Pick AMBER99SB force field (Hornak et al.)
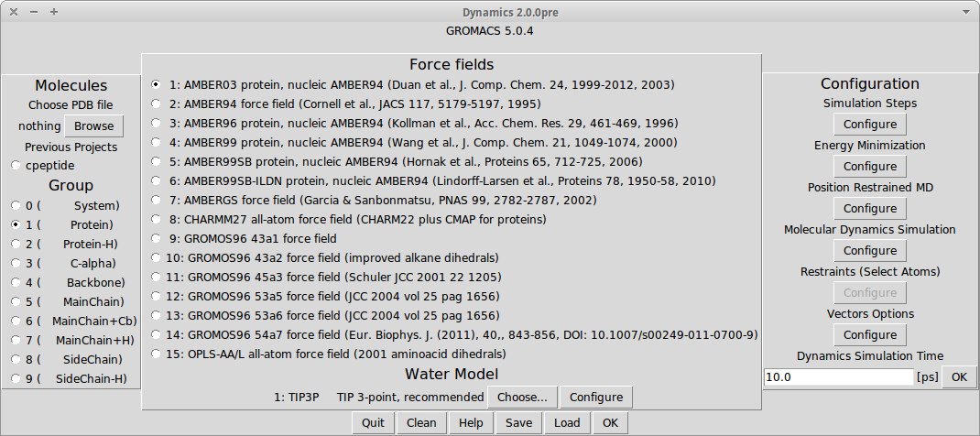The width and height of the screenshot is (980, 436). click(x=156, y=162)
